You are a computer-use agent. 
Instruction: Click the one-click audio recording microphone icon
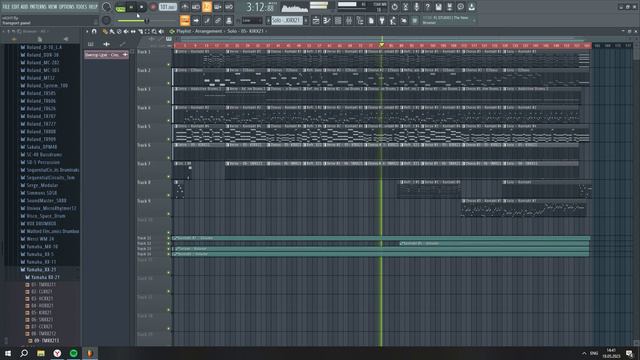(x=416, y=7)
